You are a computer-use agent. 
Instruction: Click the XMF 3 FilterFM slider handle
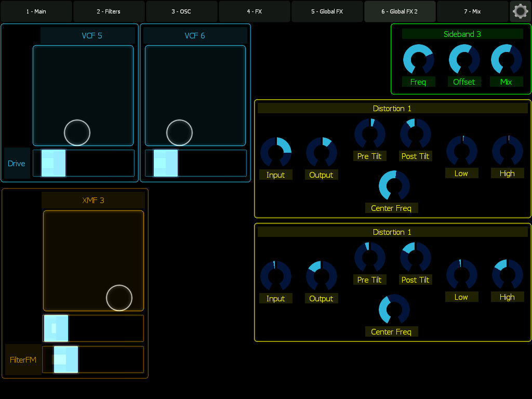click(66, 360)
